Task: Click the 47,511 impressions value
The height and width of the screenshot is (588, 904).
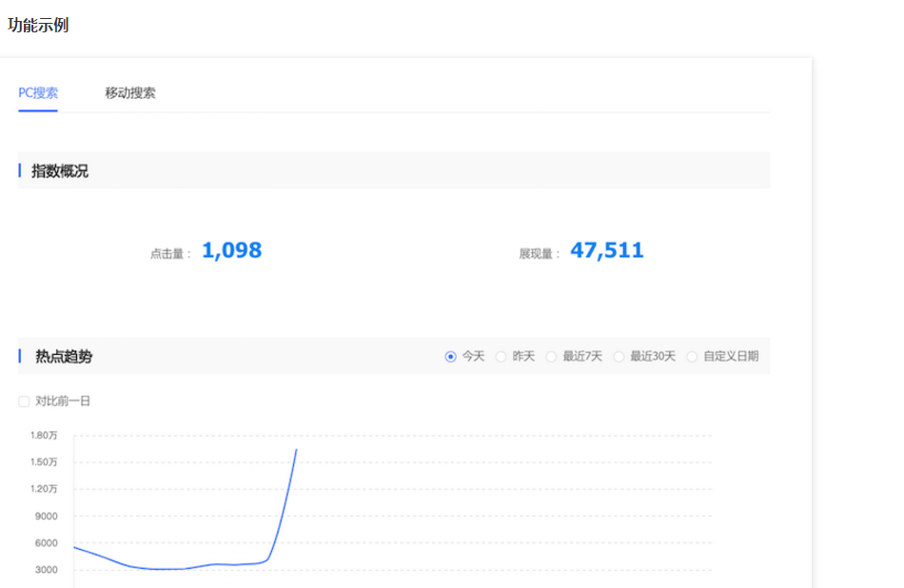Action: [607, 250]
